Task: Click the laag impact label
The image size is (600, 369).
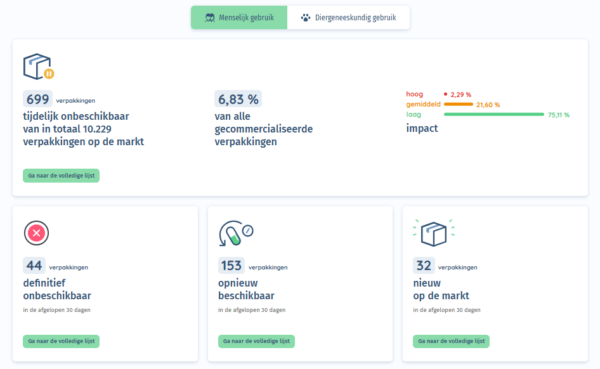Action: pyautogui.click(x=413, y=114)
